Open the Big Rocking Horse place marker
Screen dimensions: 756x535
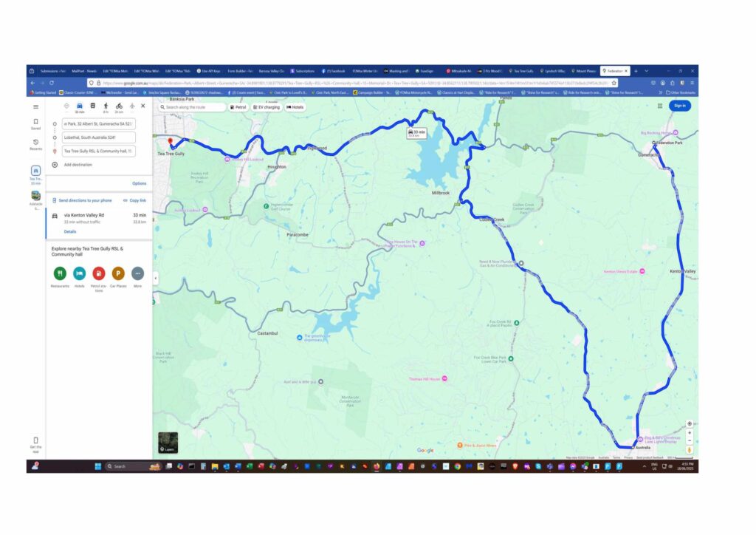pos(676,132)
